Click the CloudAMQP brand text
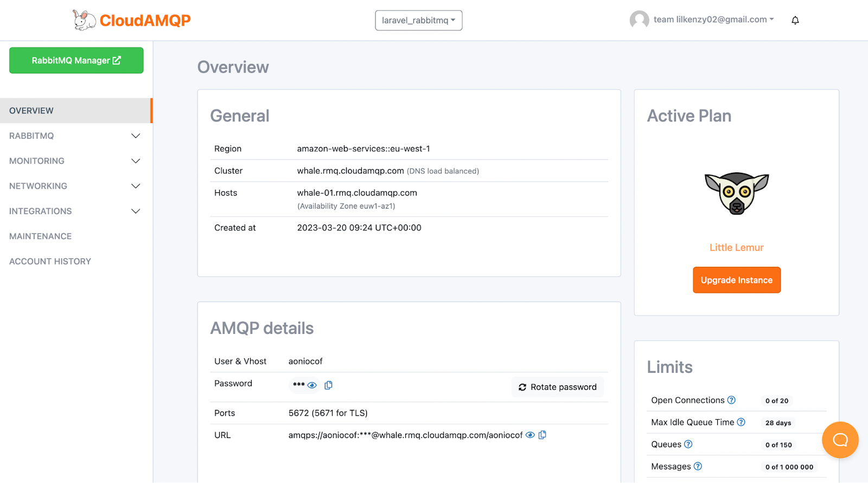The image size is (868, 483). tap(145, 21)
